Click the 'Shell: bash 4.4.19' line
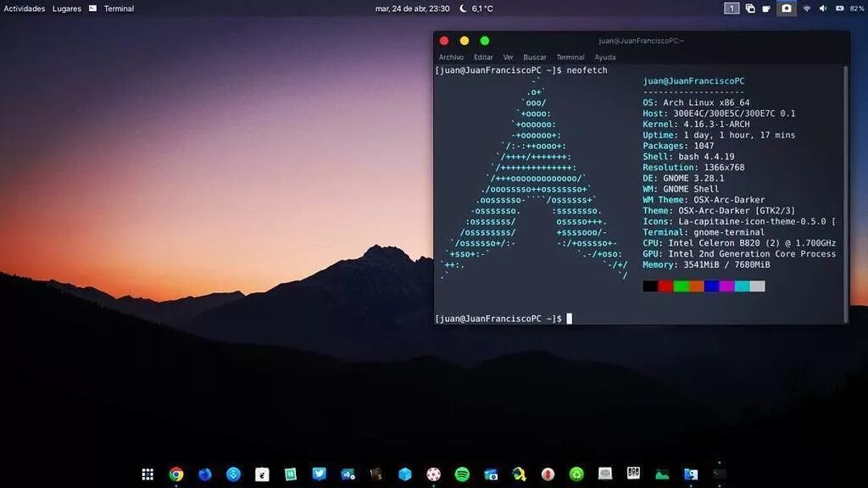This screenshot has width=868, height=488. coord(688,157)
